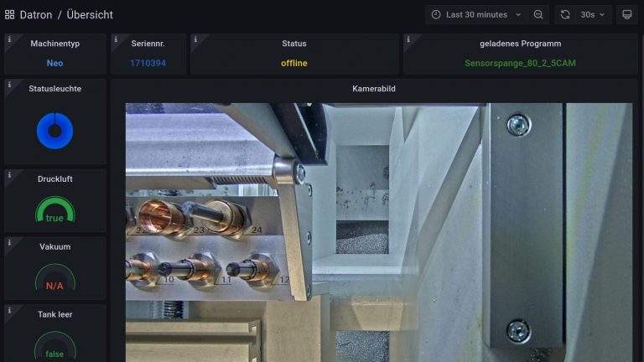Image resolution: width=644 pixels, height=362 pixels.
Task: Click info icon on Machinentyp panel
Action: click(x=9, y=39)
